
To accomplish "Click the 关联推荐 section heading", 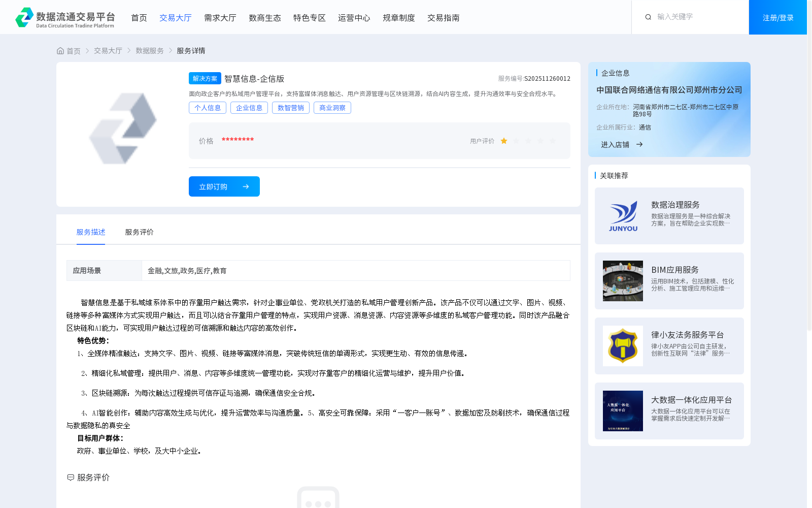I will pos(614,176).
